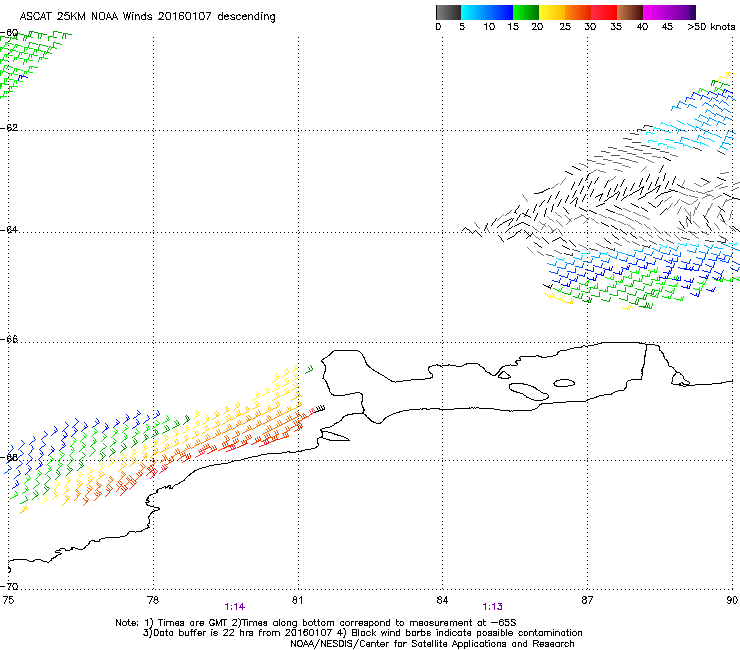Click the gray 0-5 knots legend segment
The image size is (740, 650).
pos(448,12)
